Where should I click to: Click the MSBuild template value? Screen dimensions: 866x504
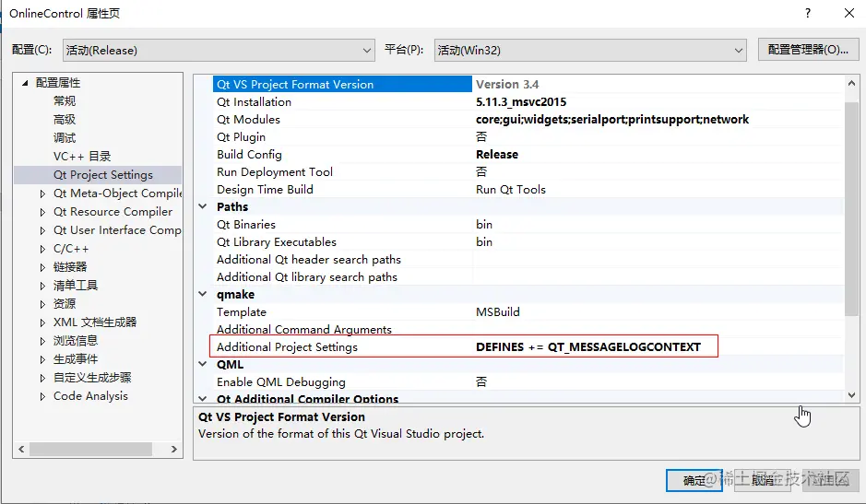[498, 312]
